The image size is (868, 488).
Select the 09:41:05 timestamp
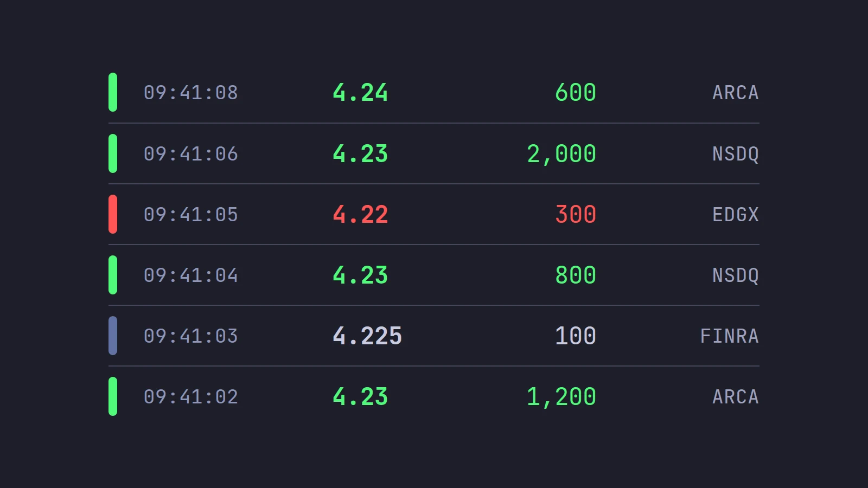190,215
